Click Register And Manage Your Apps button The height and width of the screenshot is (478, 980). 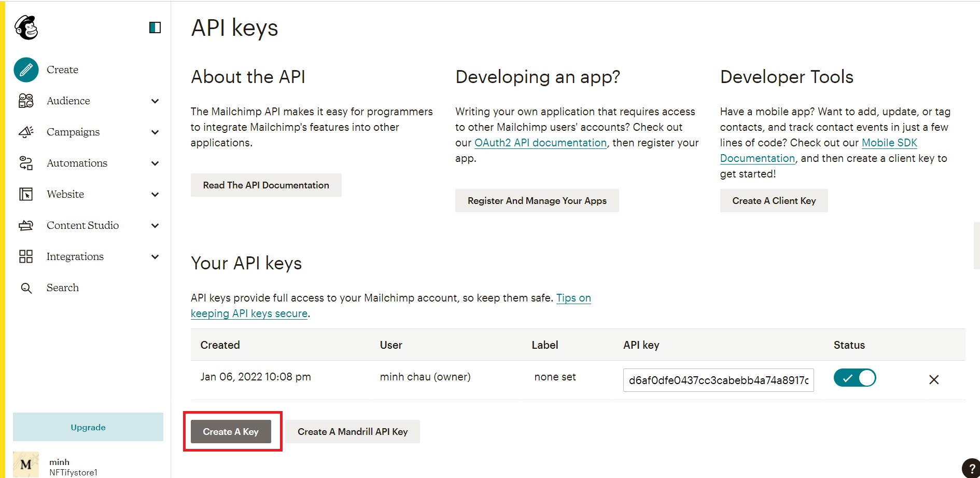[x=537, y=201]
